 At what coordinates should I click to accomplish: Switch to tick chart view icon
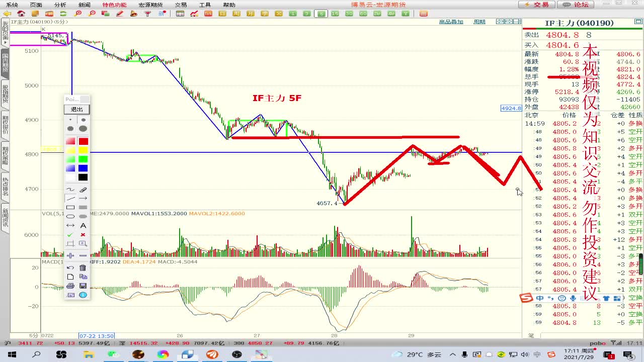click(x=208, y=14)
